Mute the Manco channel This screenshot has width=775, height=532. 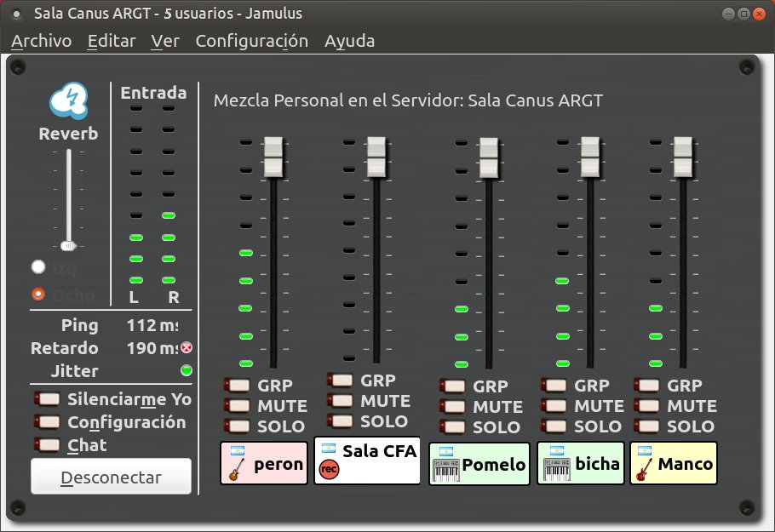pyautogui.click(x=646, y=405)
